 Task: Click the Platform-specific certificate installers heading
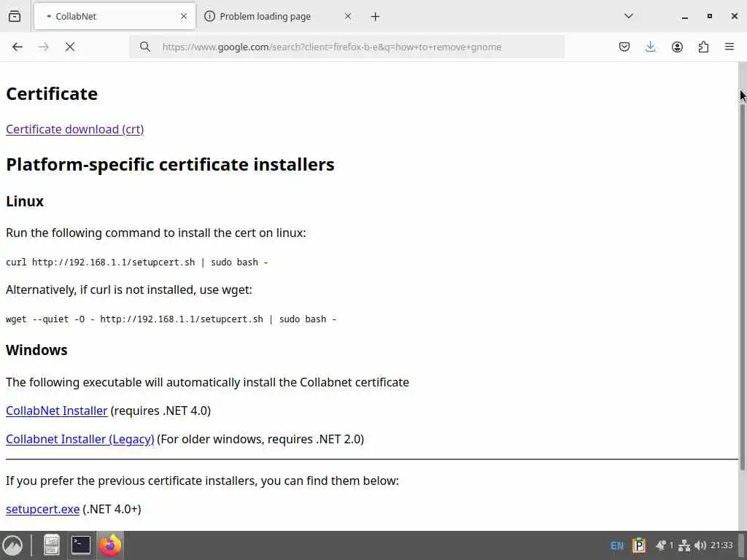pyautogui.click(x=170, y=165)
